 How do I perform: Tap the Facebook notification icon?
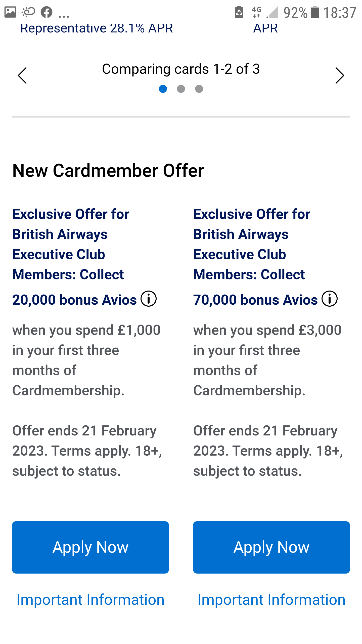pos(47,12)
